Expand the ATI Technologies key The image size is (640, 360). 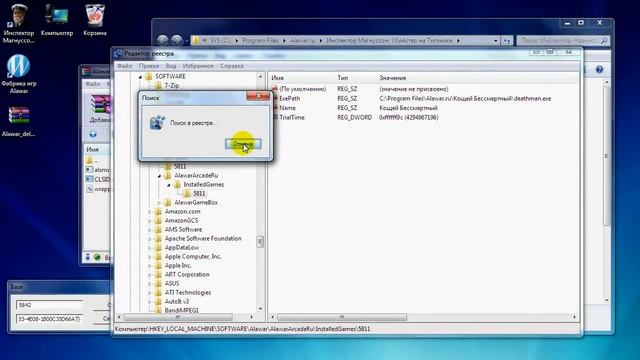coord(150,292)
